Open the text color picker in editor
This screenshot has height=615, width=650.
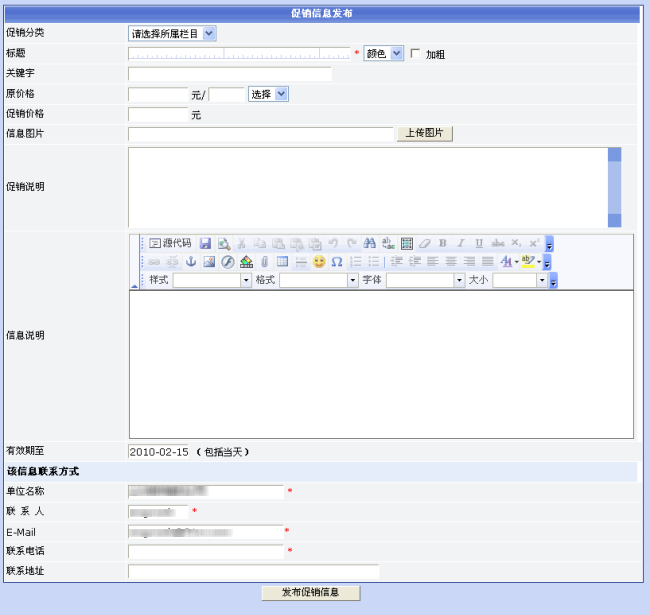[507, 262]
